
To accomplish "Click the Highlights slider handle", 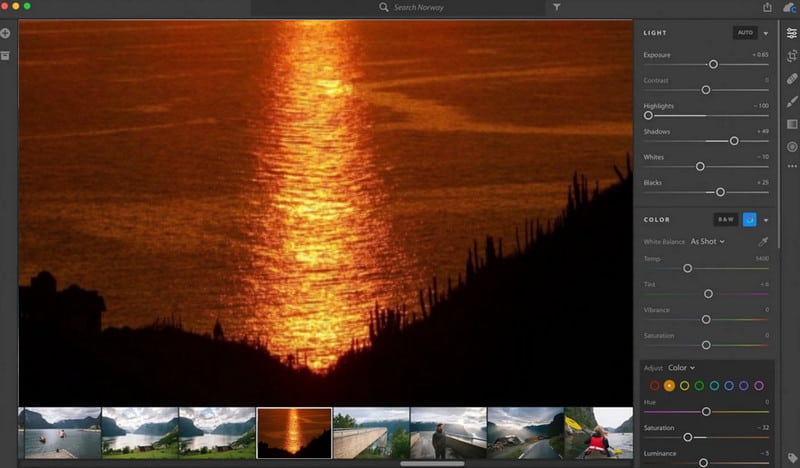I will click(648, 115).
